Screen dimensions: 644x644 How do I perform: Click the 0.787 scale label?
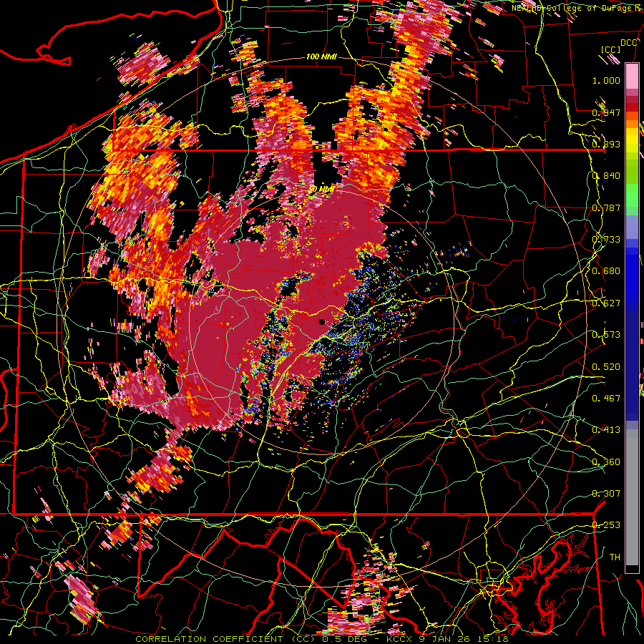pos(606,208)
